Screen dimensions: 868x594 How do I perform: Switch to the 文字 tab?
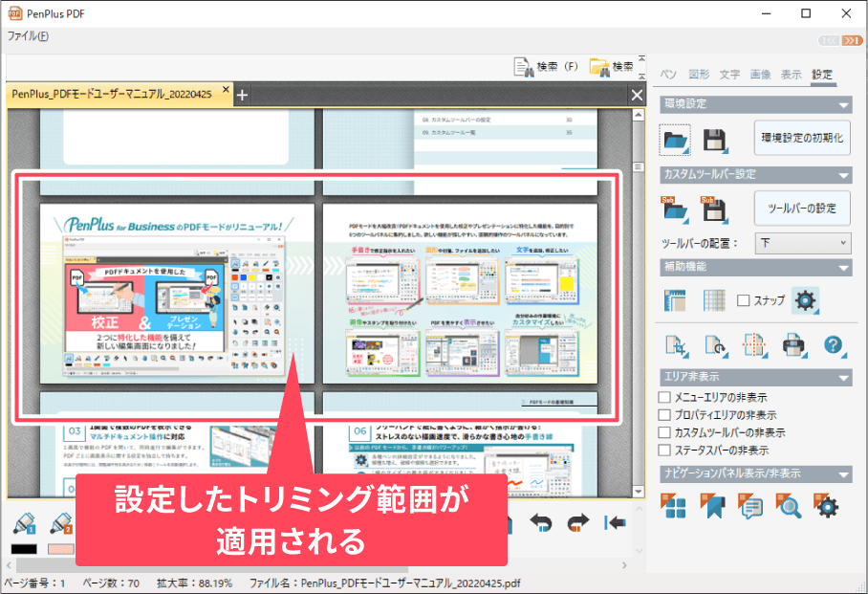[729, 75]
